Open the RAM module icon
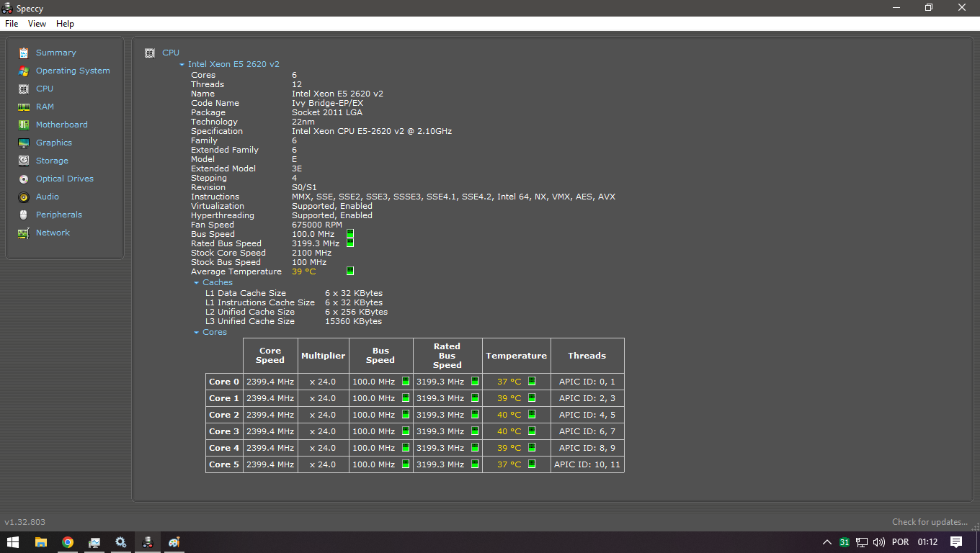 [x=24, y=107]
